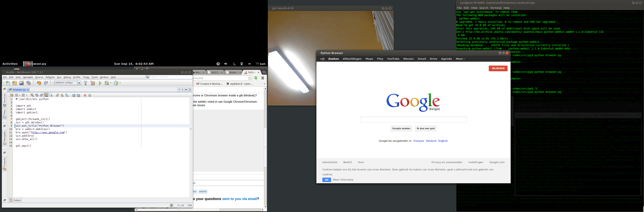Click the Undo arrow icon

click(39, 83)
